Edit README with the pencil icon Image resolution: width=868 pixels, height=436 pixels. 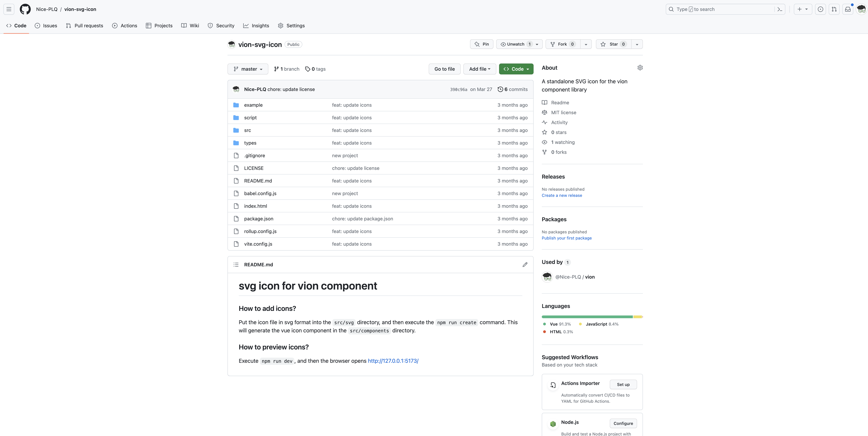(525, 265)
